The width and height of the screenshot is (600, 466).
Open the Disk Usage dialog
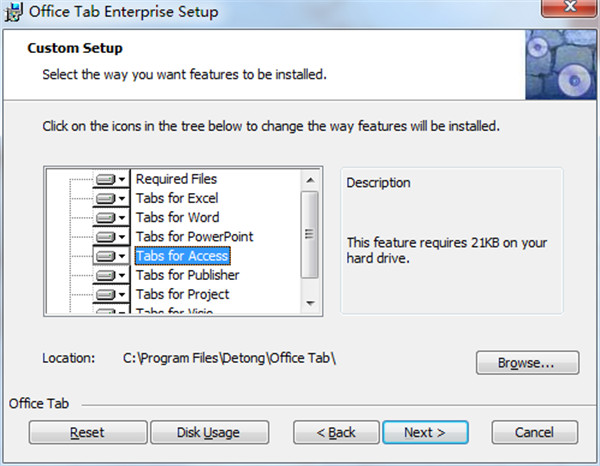tap(209, 432)
